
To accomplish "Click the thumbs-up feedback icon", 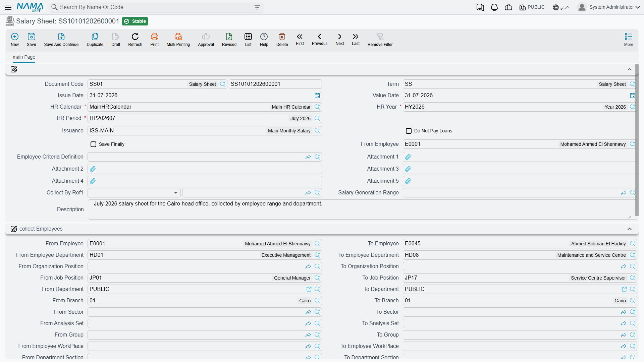I will pos(508,7).
